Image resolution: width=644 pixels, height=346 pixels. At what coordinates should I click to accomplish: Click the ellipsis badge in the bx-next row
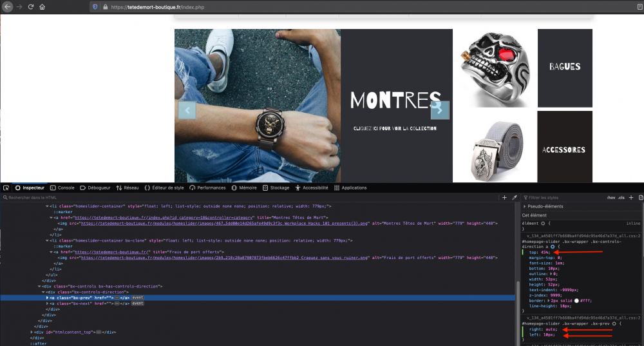pyautogui.click(x=117, y=303)
